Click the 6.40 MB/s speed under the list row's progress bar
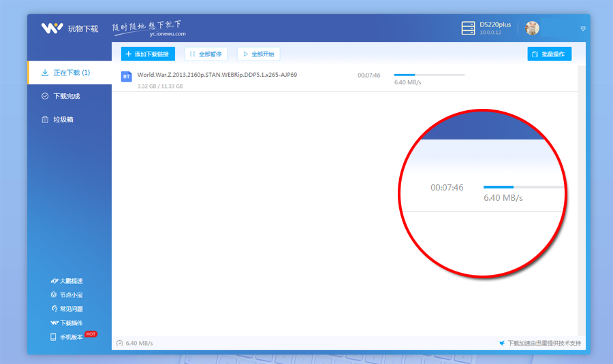 [x=407, y=82]
